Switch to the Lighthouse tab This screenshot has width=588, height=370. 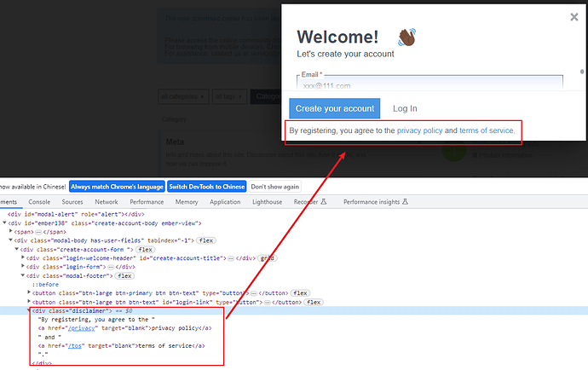click(267, 202)
